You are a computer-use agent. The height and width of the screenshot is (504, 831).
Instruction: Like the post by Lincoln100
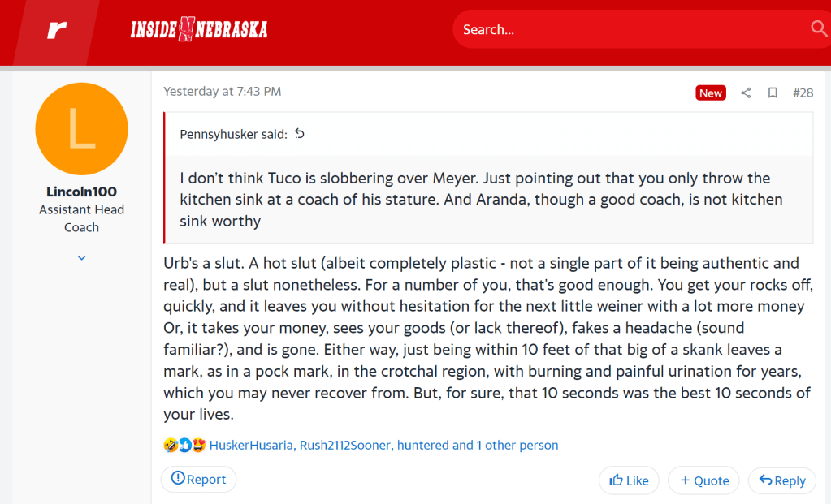tap(629, 480)
